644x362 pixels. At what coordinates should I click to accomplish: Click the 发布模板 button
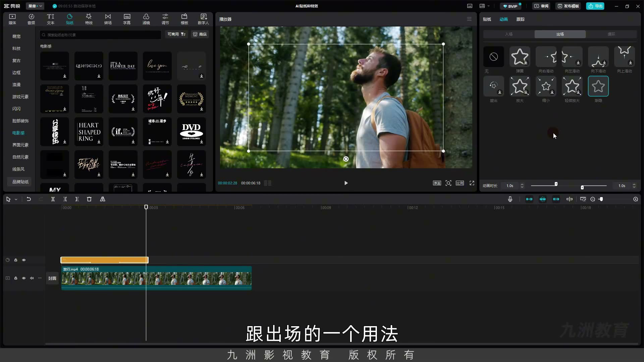(x=568, y=6)
